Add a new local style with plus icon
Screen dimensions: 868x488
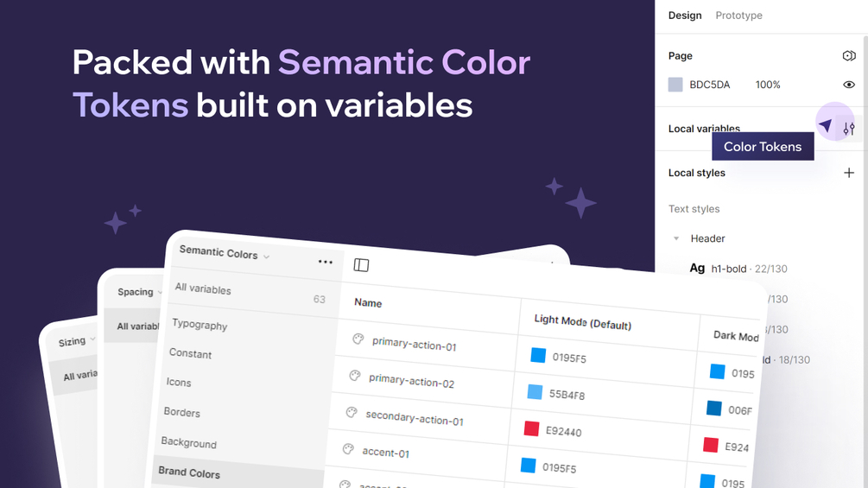(x=849, y=173)
